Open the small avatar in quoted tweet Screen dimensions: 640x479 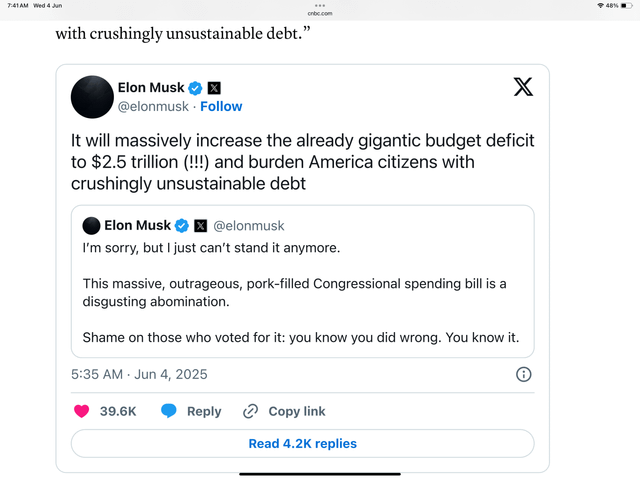(91, 226)
